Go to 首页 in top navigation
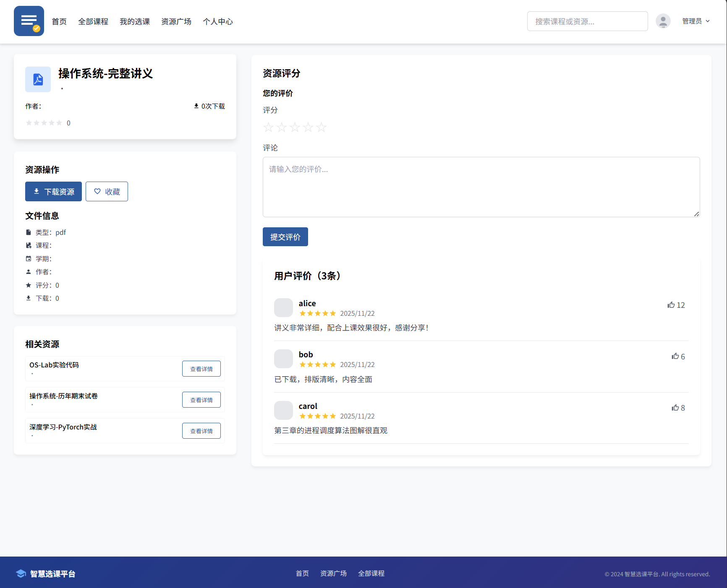The height and width of the screenshot is (588, 727). (59, 21)
